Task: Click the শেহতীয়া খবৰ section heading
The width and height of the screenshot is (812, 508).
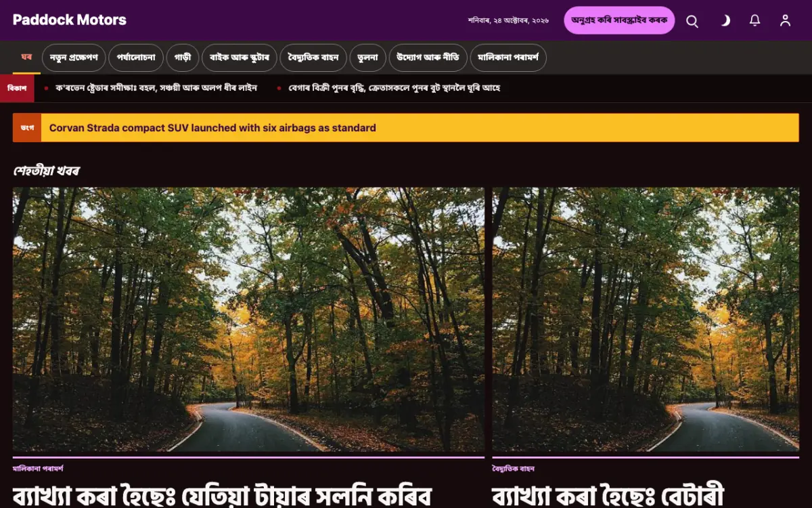Action: tap(46, 171)
